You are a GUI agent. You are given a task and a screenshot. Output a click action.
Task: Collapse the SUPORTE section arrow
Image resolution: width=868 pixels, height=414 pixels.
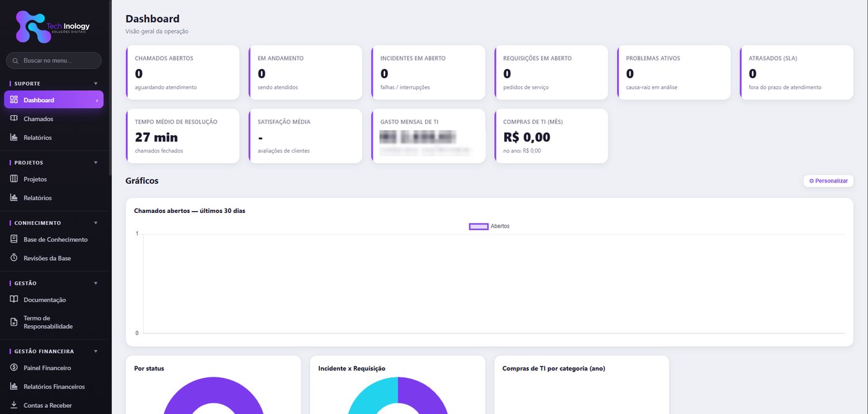click(95, 83)
